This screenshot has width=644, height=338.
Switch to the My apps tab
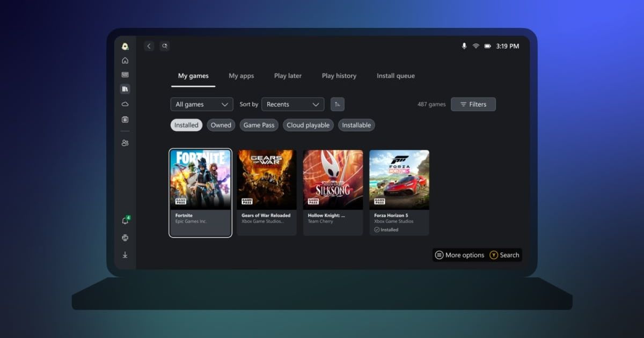coord(241,76)
